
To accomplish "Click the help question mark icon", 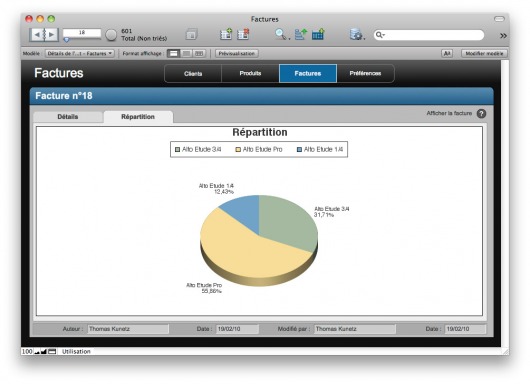I will click(x=481, y=114).
